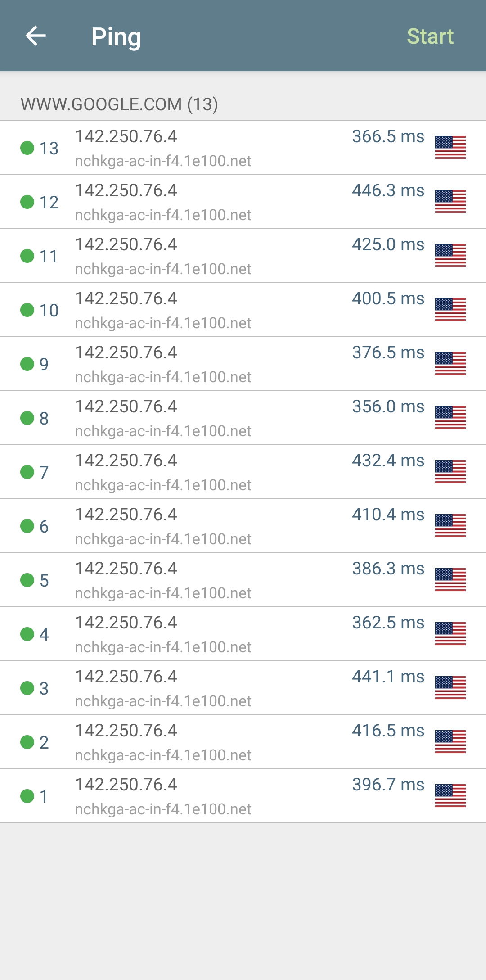The image size is (486, 980).
Task: Tap the back arrow icon
Action: 36,36
